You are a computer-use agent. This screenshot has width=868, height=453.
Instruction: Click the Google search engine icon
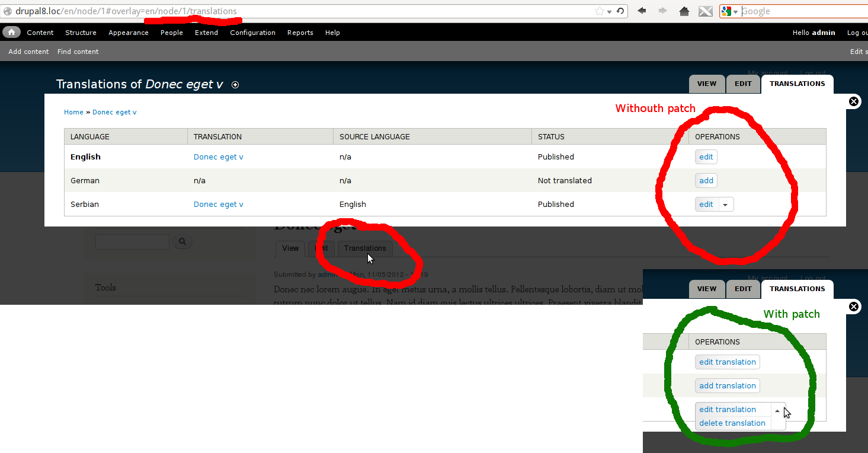(x=726, y=11)
